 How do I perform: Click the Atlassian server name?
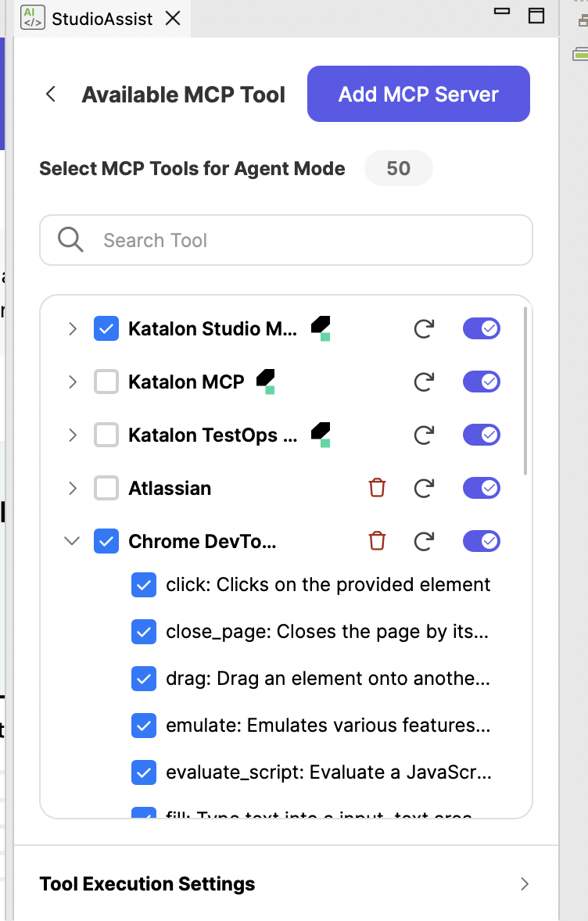coord(170,488)
